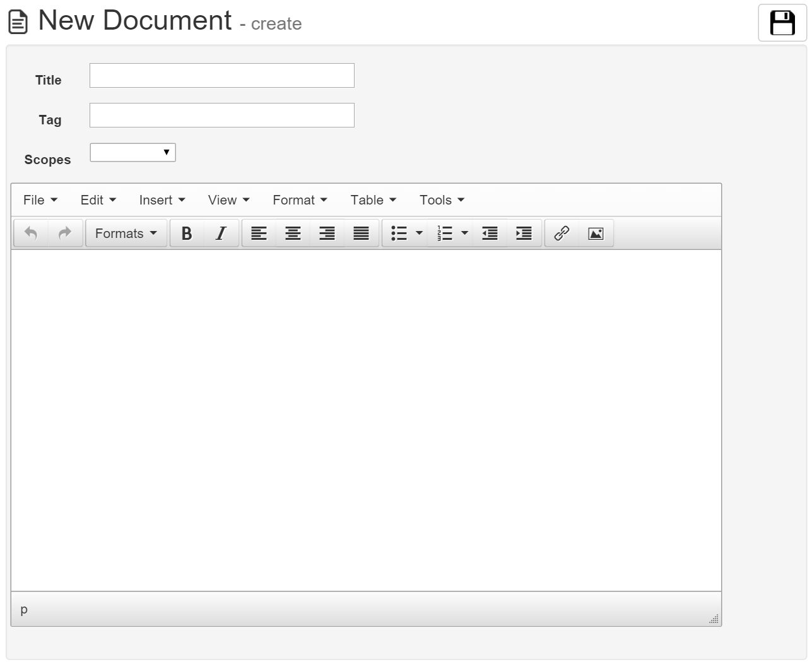812x664 pixels.
Task: Insert a numbered list
Action: tap(445, 234)
